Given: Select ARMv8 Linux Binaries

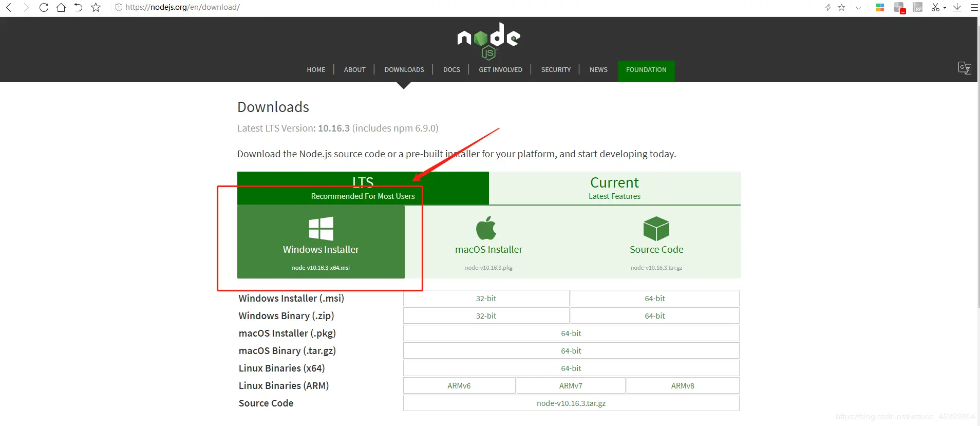Looking at the screenshot, I should point(683,386).
